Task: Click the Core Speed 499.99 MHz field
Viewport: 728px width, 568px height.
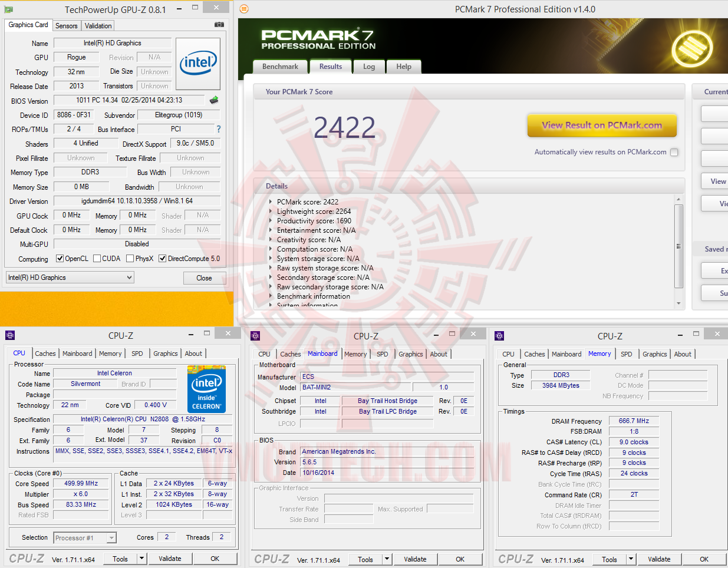Action: 81,483
